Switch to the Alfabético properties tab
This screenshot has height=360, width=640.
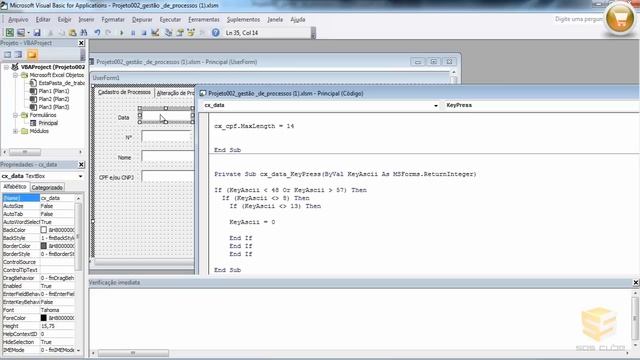coord(15,187)
